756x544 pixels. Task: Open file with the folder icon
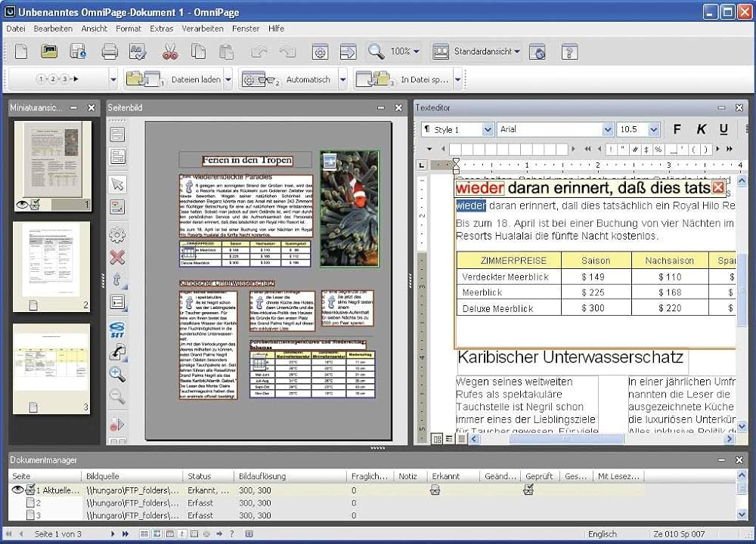pos(48,51)
